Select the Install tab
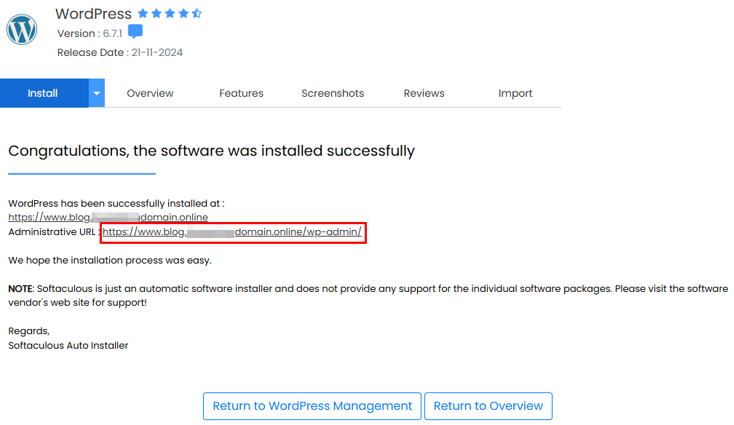734x425 pixels. (x=43, y=93)
